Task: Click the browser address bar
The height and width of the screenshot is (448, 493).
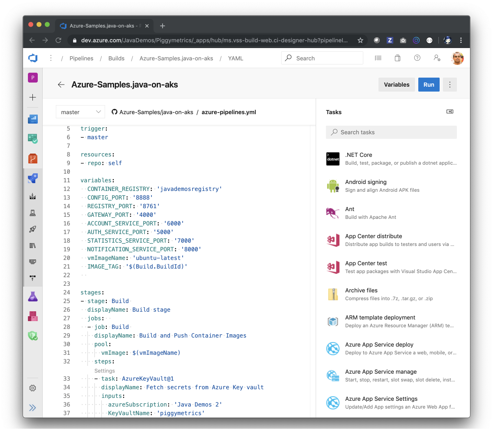Action: pos(214,40)
